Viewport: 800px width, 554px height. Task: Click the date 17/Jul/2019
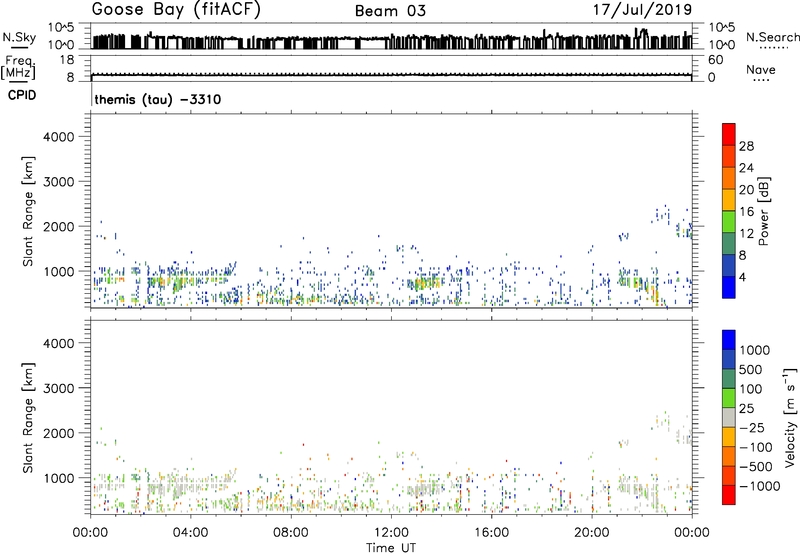pos(642,10)
